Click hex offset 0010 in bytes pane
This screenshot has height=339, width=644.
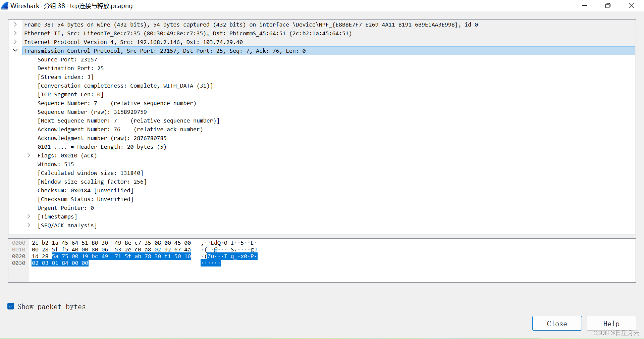tap(19, 249)
